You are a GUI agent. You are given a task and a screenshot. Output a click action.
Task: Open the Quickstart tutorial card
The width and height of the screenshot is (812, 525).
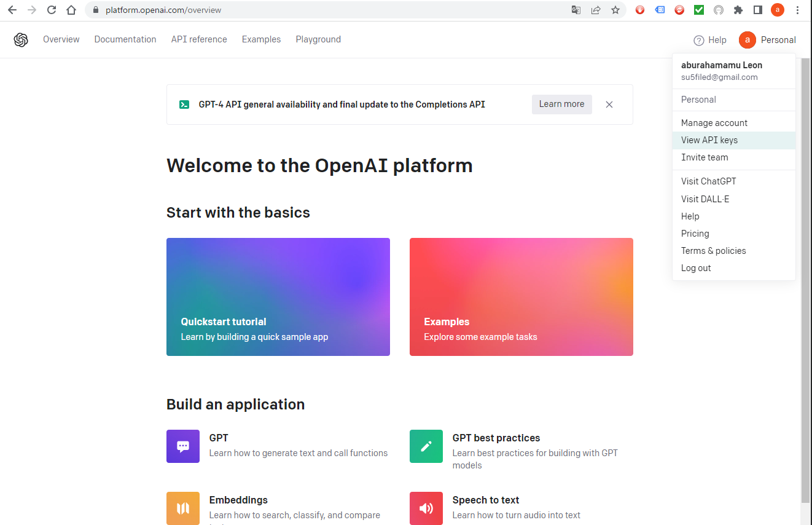coord(278,297)
